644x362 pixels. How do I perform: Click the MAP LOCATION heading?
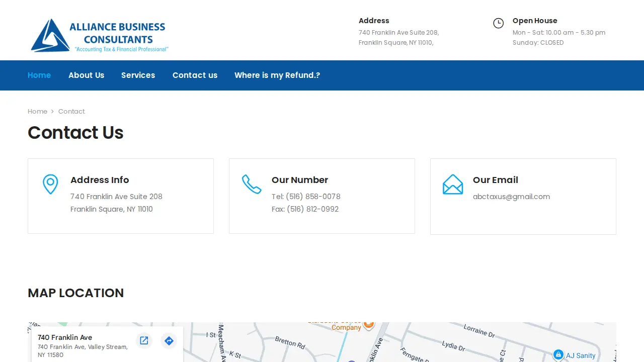pyautogui.click(x=75, y=293)
